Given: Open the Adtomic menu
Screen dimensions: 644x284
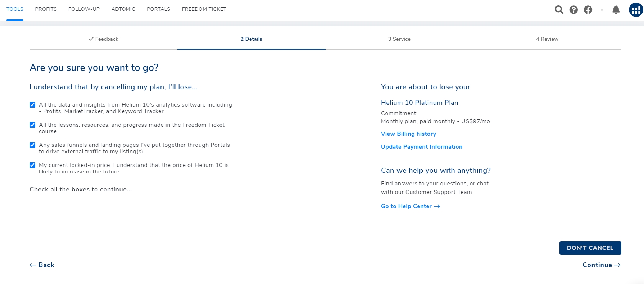Looking at the screenshot, I should coord(123,9).
